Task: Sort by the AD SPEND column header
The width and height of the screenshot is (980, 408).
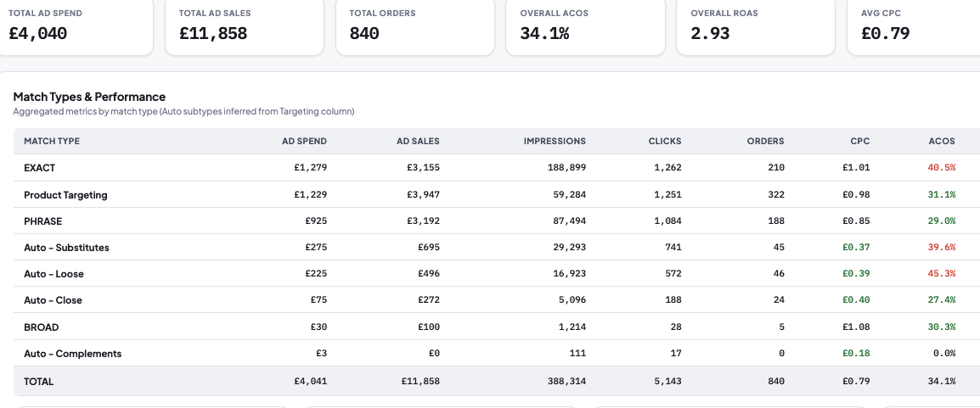Action: click(304, 141)
